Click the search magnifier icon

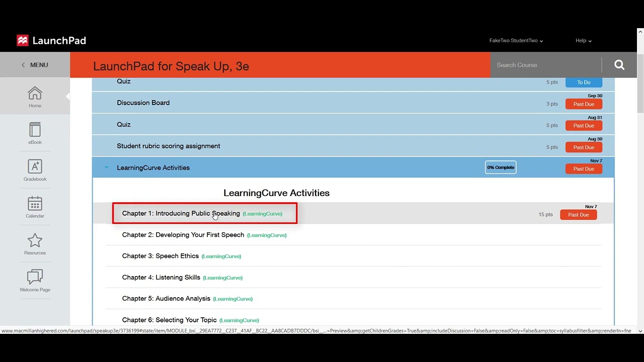point(619,65)
